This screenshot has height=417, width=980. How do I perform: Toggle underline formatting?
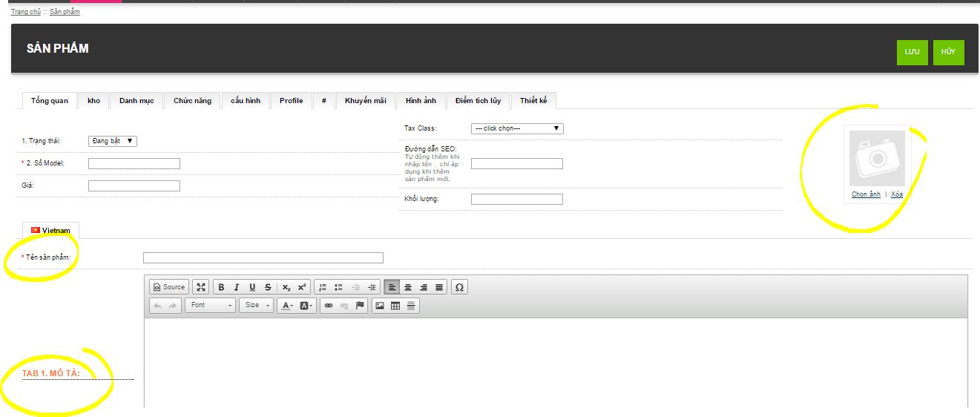(252, 287)
